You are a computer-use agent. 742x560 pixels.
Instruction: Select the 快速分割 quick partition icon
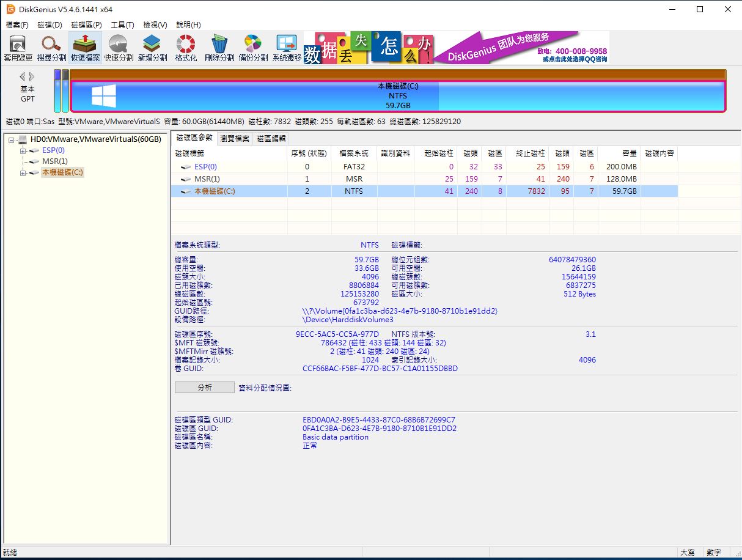tap(119, 48)
